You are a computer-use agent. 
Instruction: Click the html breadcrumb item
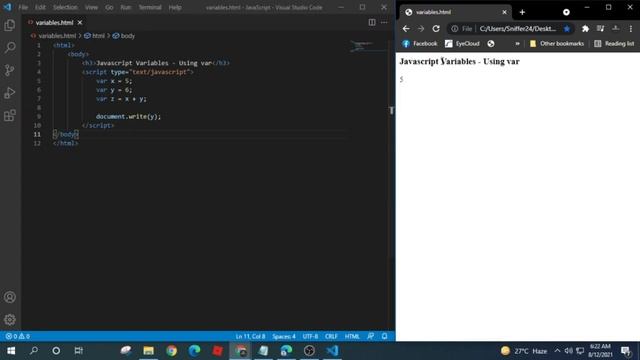coord(95,36)
